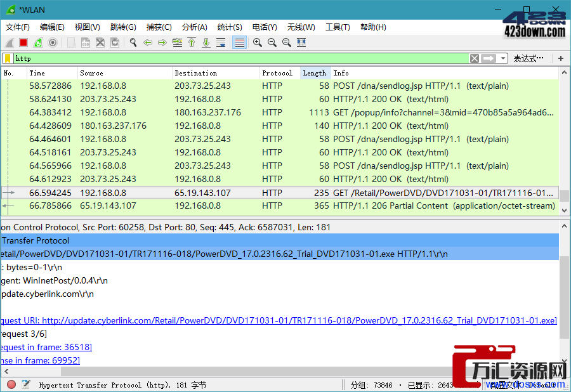Open expert information (red circle status icon)

[11, 384]
